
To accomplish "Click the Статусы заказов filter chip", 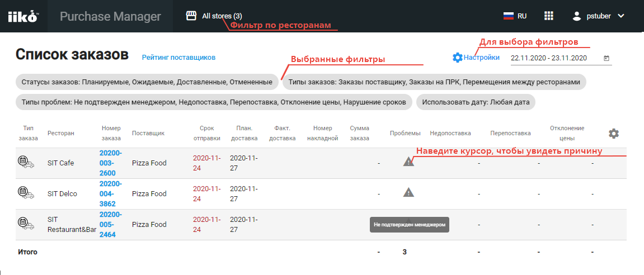I will tap(147, 82).
